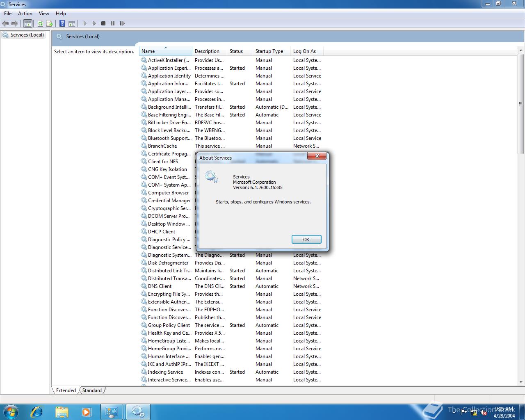The image size is (525, 420).
Task: Open the Help menu
Action: pos(61,14)
